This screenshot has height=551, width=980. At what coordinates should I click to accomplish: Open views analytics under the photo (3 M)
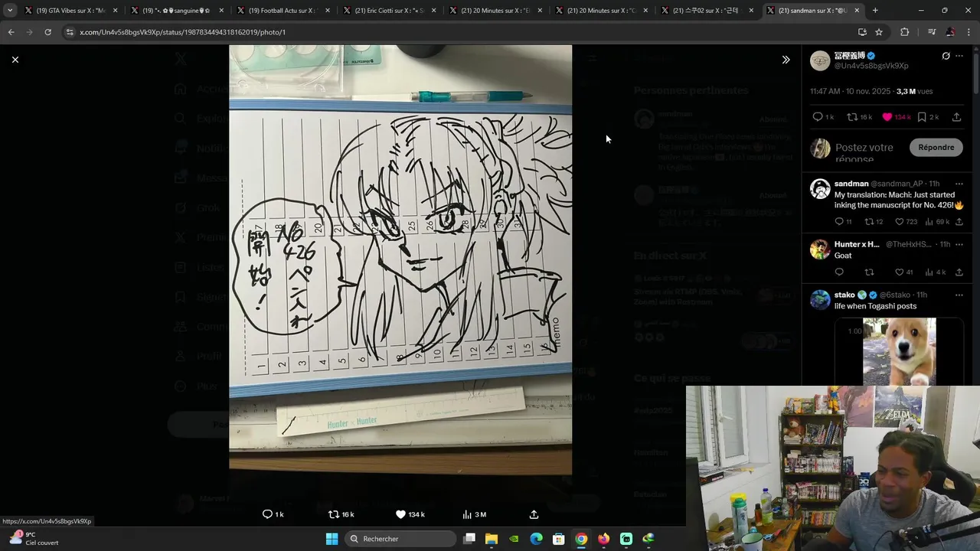point(467,514)
